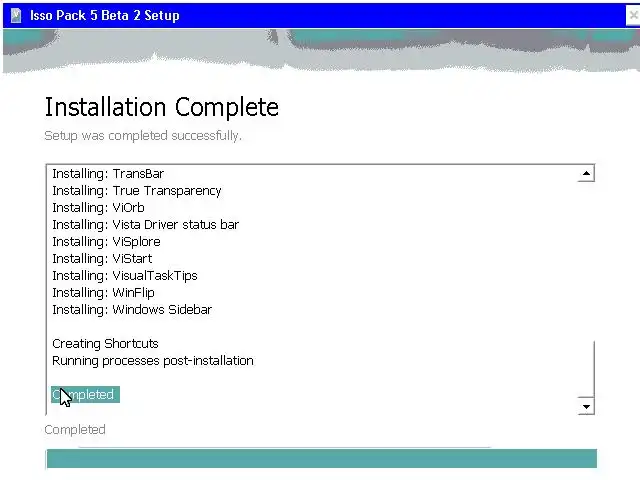640x480 pixels.
Task: Click 'Setup was completed successfully.' text
Action: [x=143, y=136]
